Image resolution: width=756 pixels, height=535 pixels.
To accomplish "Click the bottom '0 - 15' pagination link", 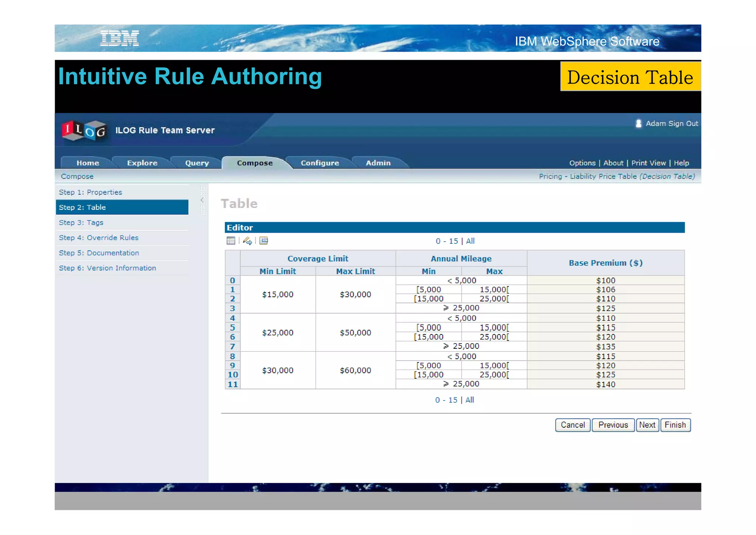I will (446, 400).
